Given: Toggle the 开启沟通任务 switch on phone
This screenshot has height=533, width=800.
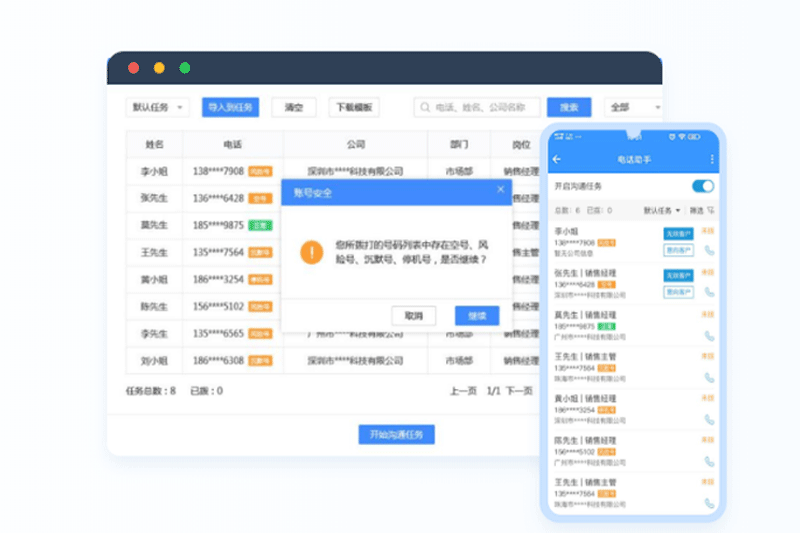Looking at the screenshot, I should [703, 186].
